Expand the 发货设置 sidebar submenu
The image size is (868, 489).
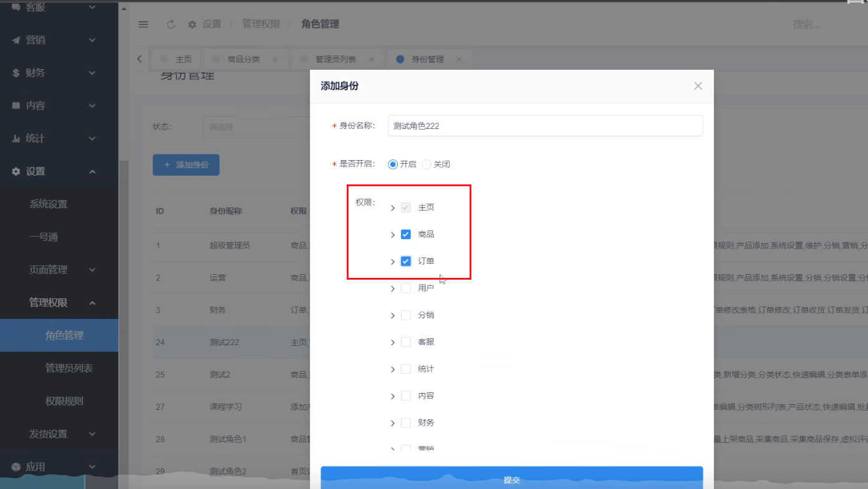(59, 434)
